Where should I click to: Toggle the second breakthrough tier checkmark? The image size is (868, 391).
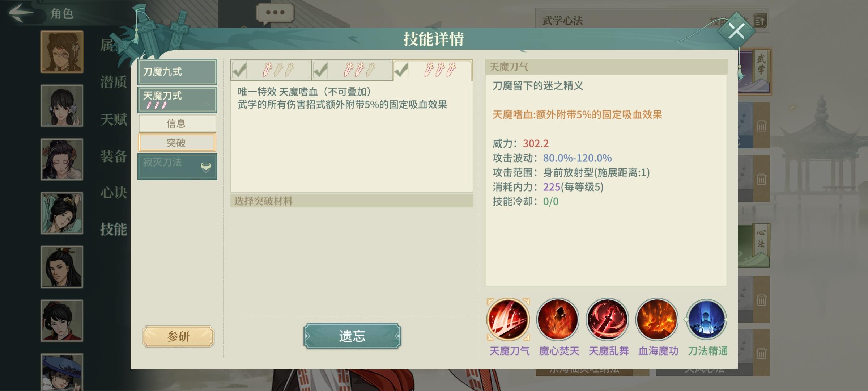point(320,70)
